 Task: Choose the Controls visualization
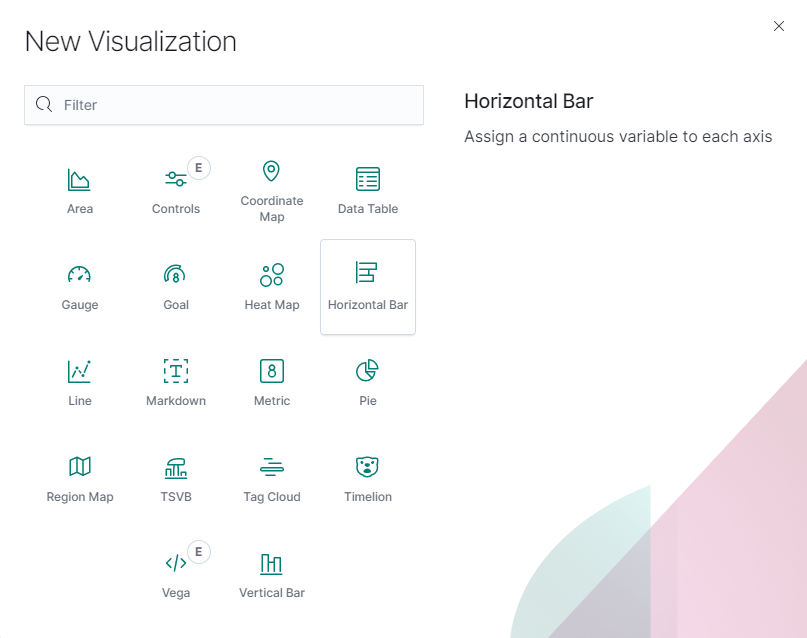(176, 191)
